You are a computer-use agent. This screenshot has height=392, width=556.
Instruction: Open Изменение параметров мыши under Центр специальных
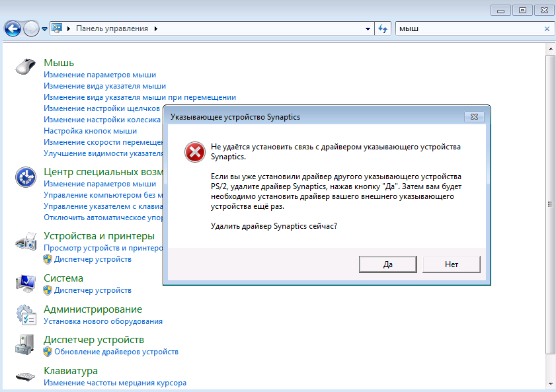100,184
